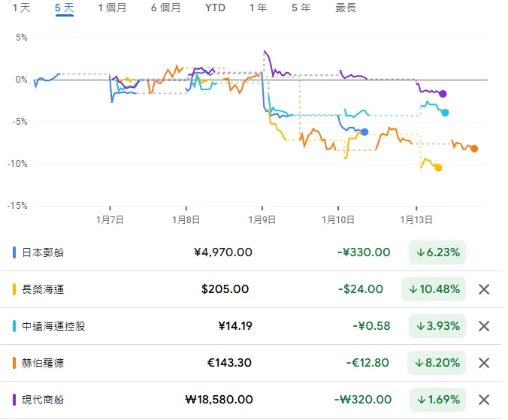Click the ¥4,970.00 price value
508x420 pixels.
click(x=223, y=252)
